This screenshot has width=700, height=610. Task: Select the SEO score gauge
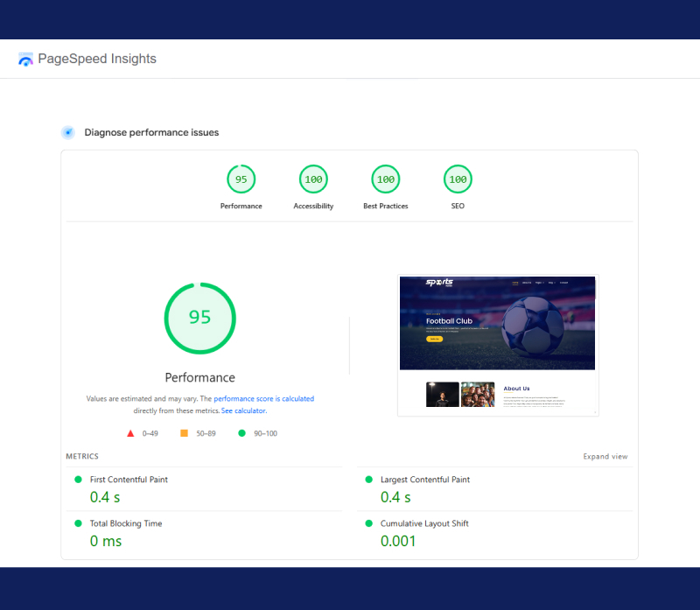click(458, 179)
